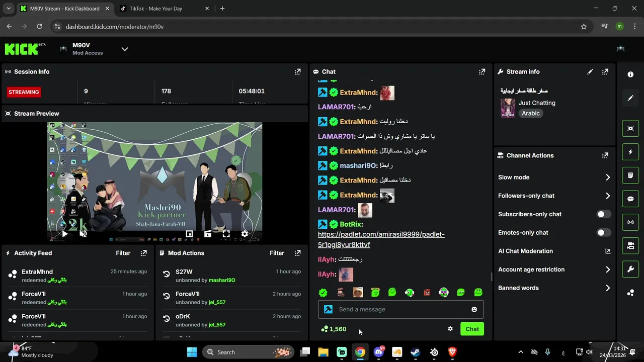The width and height of the screenshot is (644, 362).
Task: Open emoji picker in message box
Action: (x=474, y=309)
